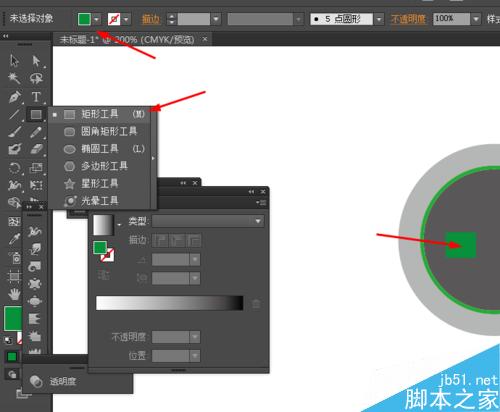Click the reverse gradient icon
500x412 pixels.
pos(104,275)
